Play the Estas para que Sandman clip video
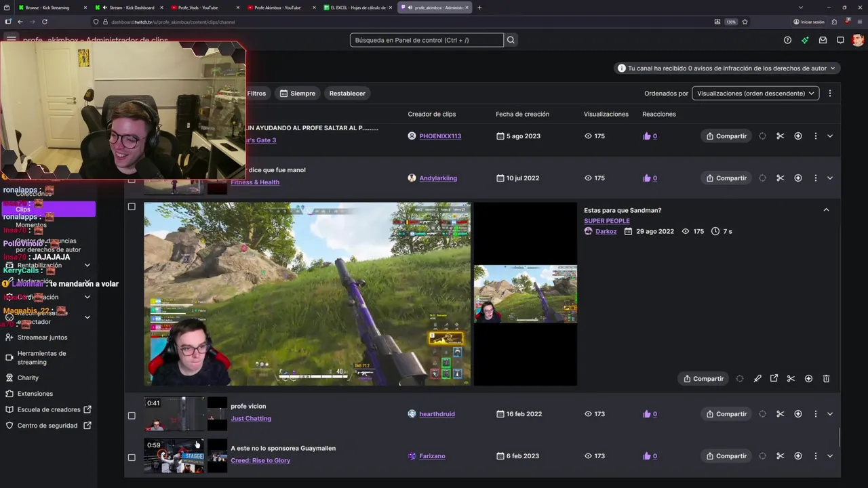868x488 pixels. tap(307, 294)
